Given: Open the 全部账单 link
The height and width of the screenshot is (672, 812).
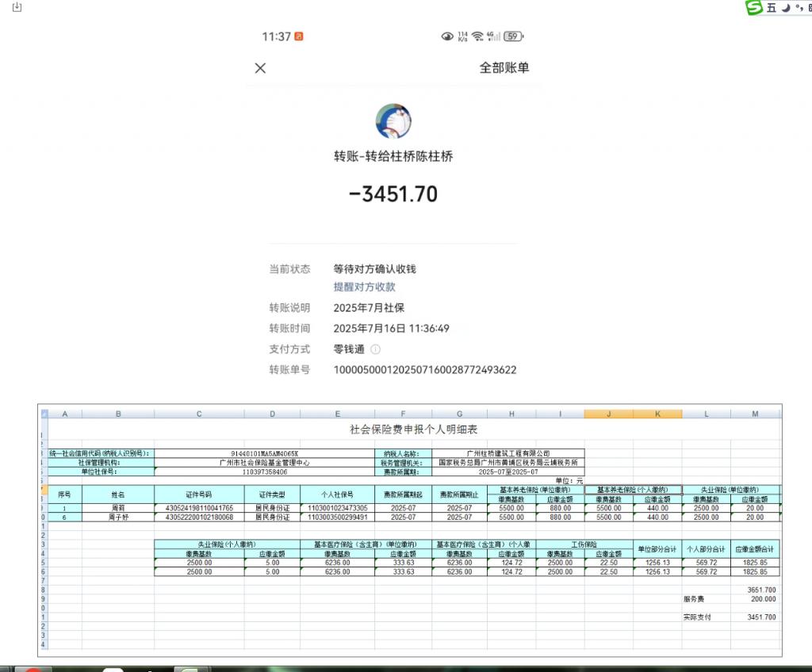Looking at the screenshot, I should 504,68.
